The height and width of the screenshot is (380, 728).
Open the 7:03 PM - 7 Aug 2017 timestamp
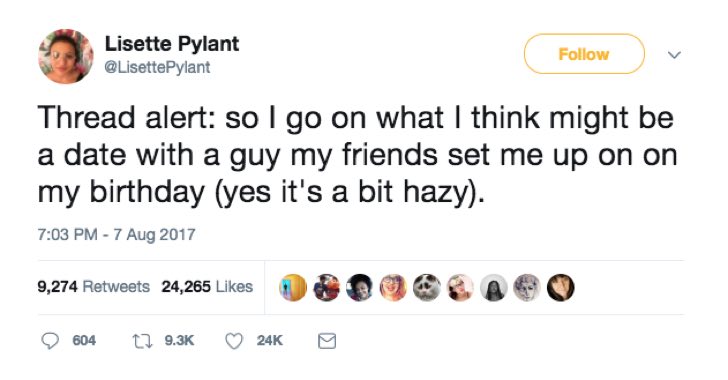pyautogui.click(x=117, y=234)
